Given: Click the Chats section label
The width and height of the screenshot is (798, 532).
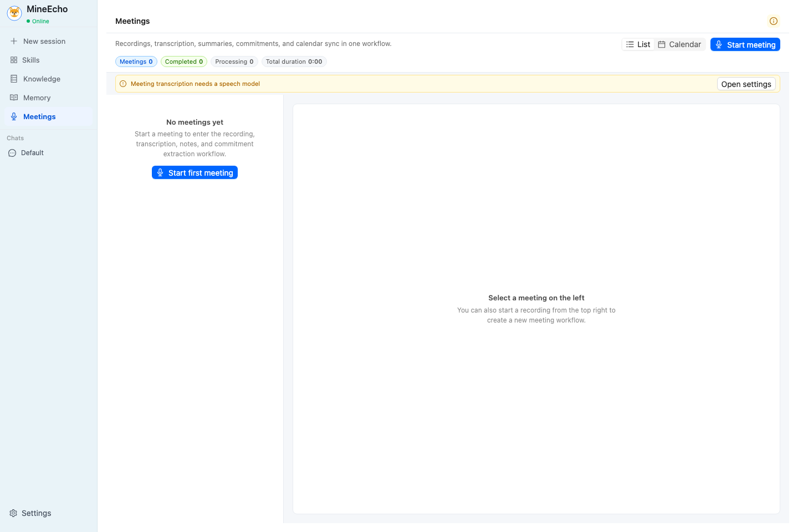Looking at the screenshot, I should (x=16, y=138).
